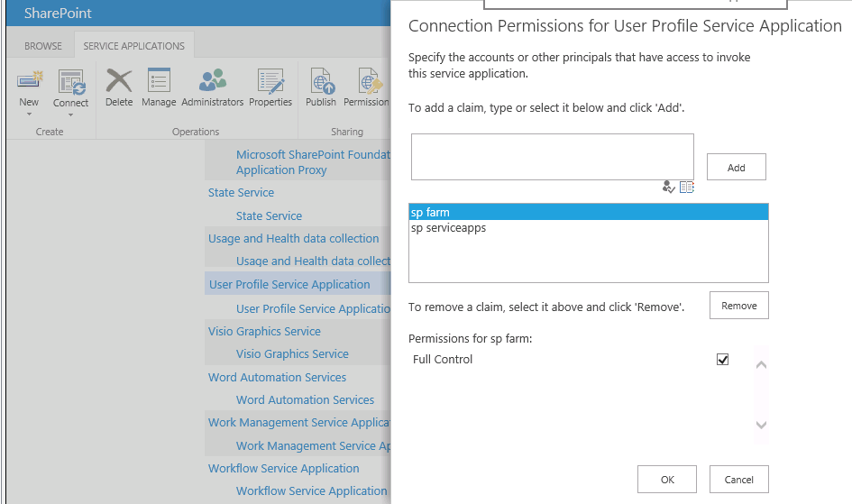852x504 pixels.
Task: Open the State Service application link
Action: coord(241,193)
